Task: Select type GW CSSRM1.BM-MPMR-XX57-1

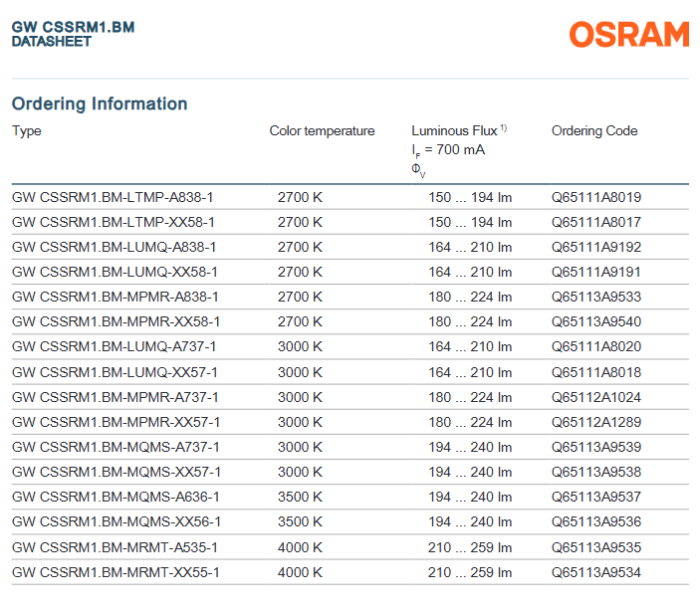Action: pyautogui.click(x=117, y=422)
